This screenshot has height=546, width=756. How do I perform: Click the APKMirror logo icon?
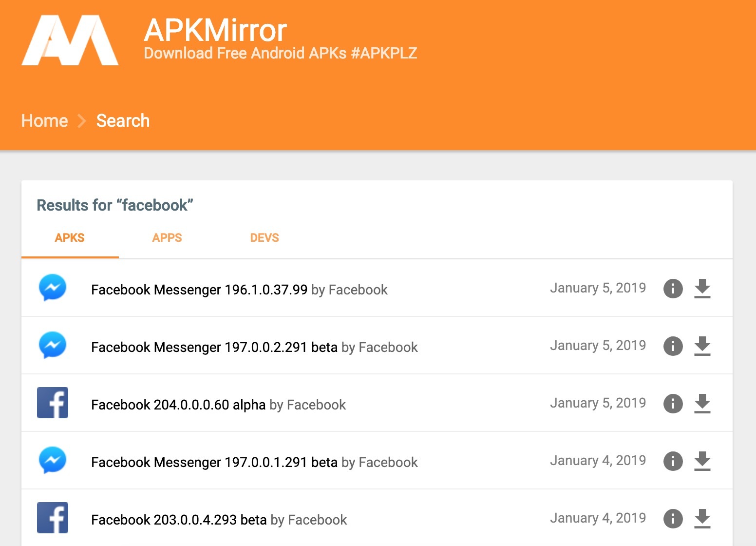click(70, 40)
